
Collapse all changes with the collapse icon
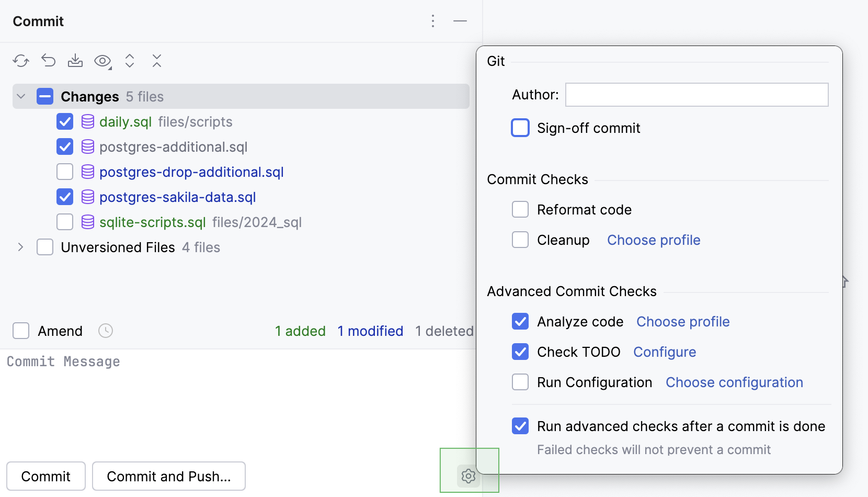(156, 61)
